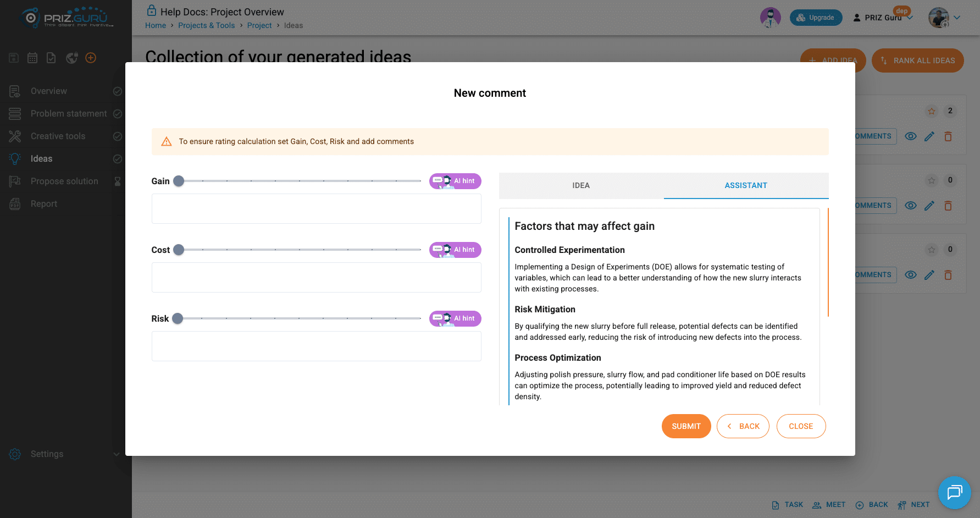View the second idea eye icon
This screenshot has height=518, width=980.
pos(911,206)
